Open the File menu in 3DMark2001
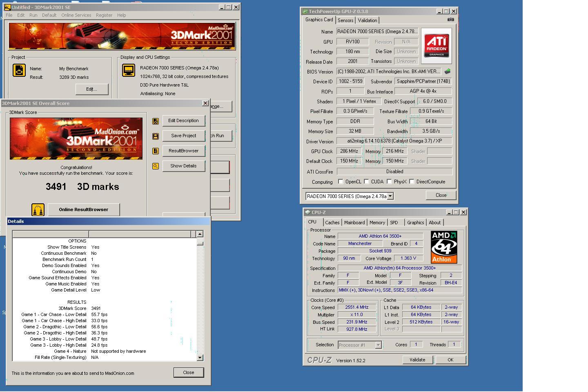Viewport: 588px width, 392px height. pyautogui.click(x=9, y=15)
